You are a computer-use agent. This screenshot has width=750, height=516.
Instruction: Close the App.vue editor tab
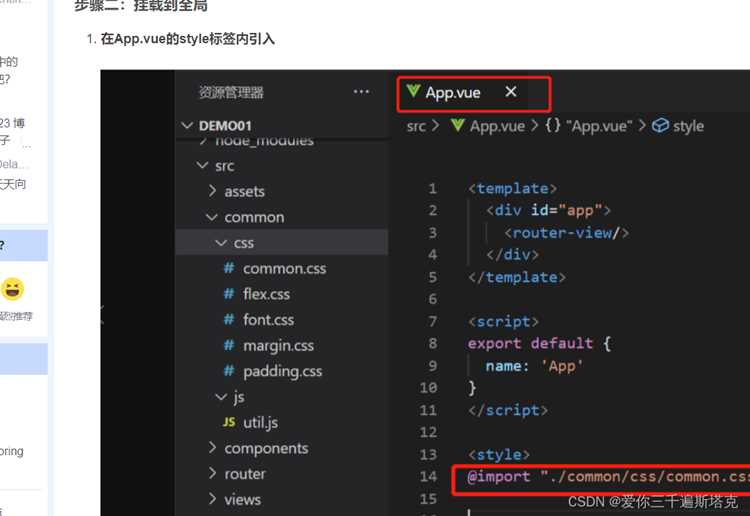511,91
